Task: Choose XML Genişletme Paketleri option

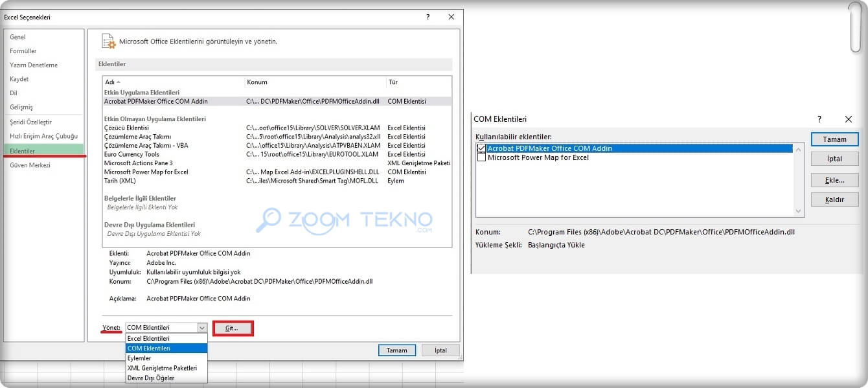Action: pyautogui.click(x=166, y=368)
